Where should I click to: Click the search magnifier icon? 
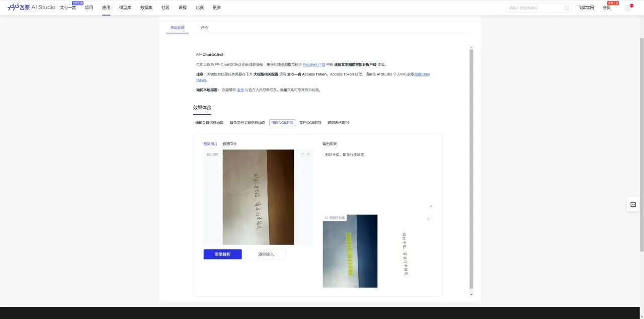567,8
